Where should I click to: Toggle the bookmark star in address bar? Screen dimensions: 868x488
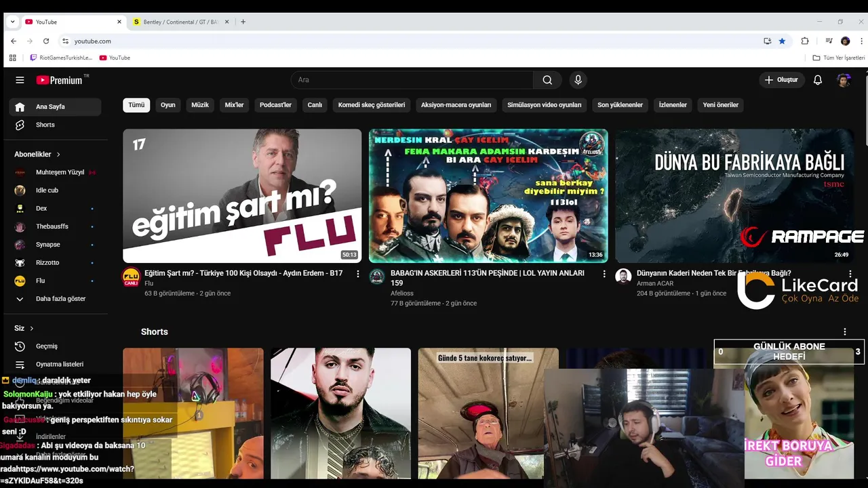782,41
